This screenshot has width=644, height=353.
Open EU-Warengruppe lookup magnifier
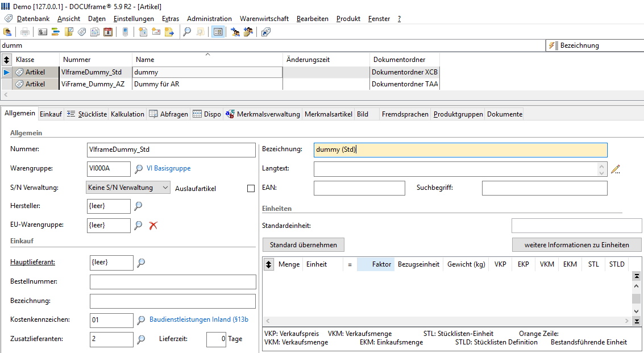coord(139,225)
